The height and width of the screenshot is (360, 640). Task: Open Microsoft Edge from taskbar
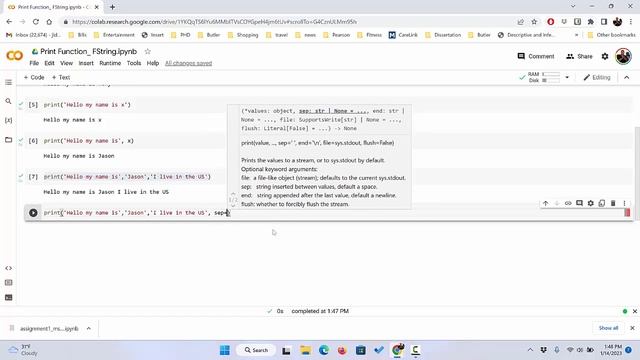click(324, 350)
